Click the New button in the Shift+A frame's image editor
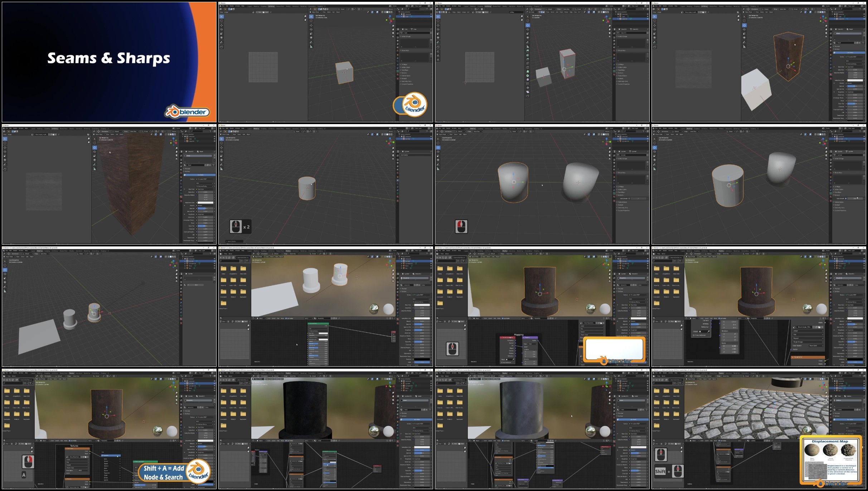 pos(22,443)
